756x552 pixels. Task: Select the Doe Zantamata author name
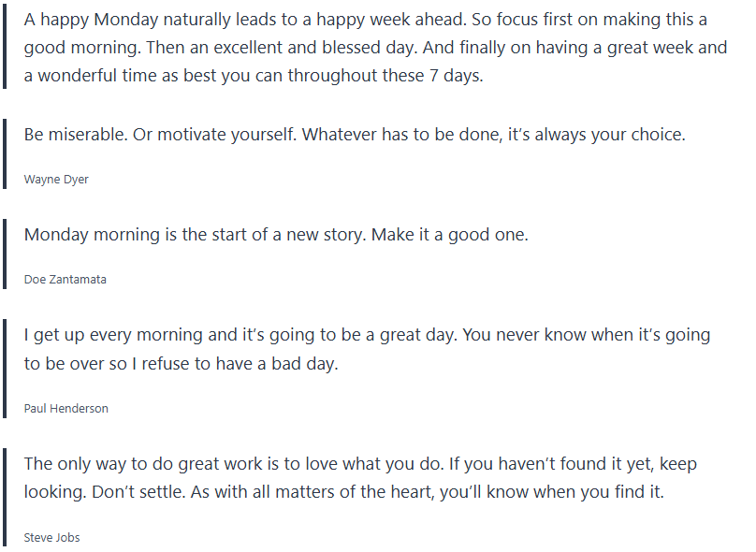(65, 279)
